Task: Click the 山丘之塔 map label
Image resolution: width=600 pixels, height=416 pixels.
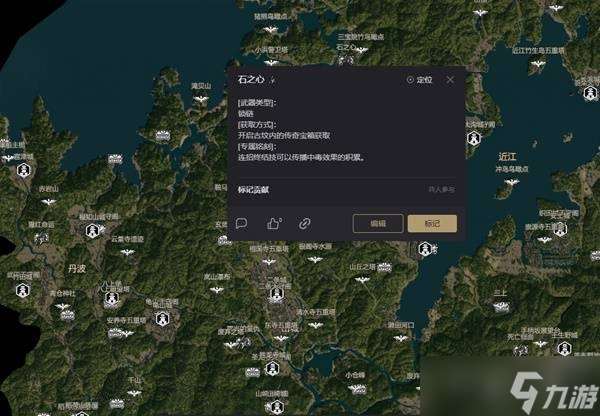Action: [362, 267]
